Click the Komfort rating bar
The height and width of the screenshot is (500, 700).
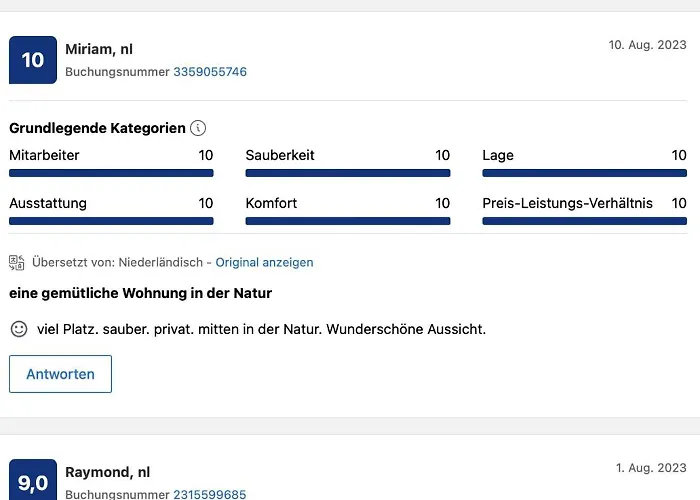[347, 221]
